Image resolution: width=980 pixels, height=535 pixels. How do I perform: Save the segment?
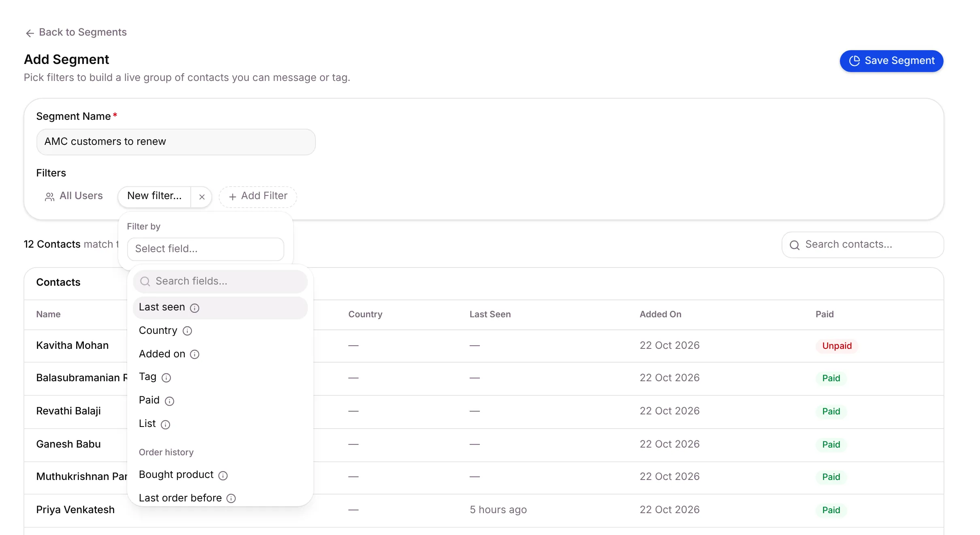pyautogui.click(x=891, y=61)
